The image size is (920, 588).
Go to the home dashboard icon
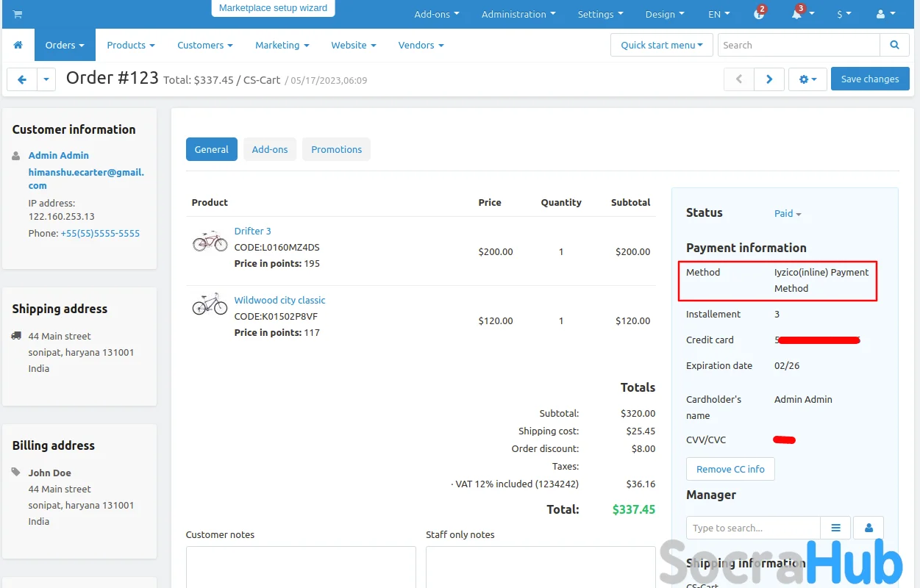(x=18, y=45)
